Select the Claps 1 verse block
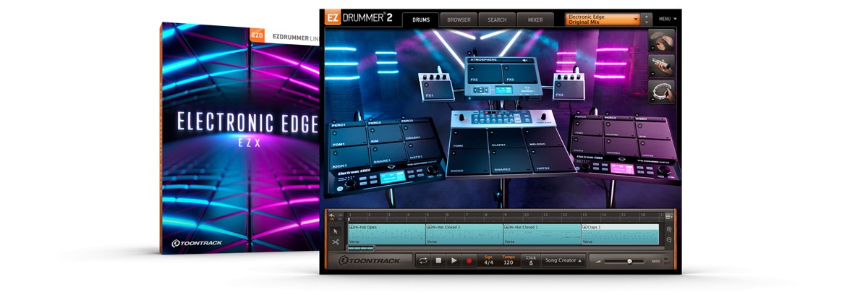Viewport: 868px width, 295px height. point(621,234)
